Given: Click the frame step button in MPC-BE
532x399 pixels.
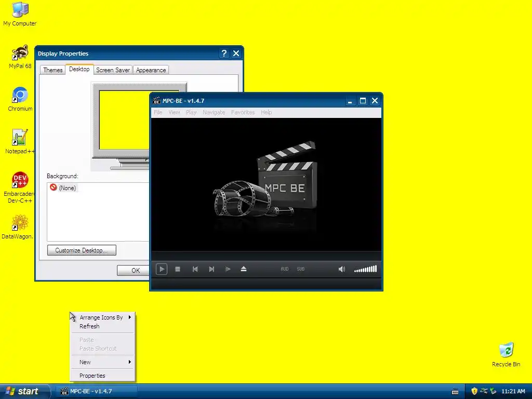Looking at the screenshot, I should click(x=228, y=269).
